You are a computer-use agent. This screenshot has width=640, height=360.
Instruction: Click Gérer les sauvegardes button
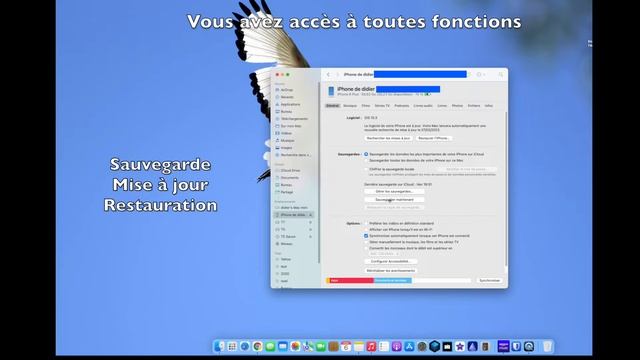tap(394, 191)
